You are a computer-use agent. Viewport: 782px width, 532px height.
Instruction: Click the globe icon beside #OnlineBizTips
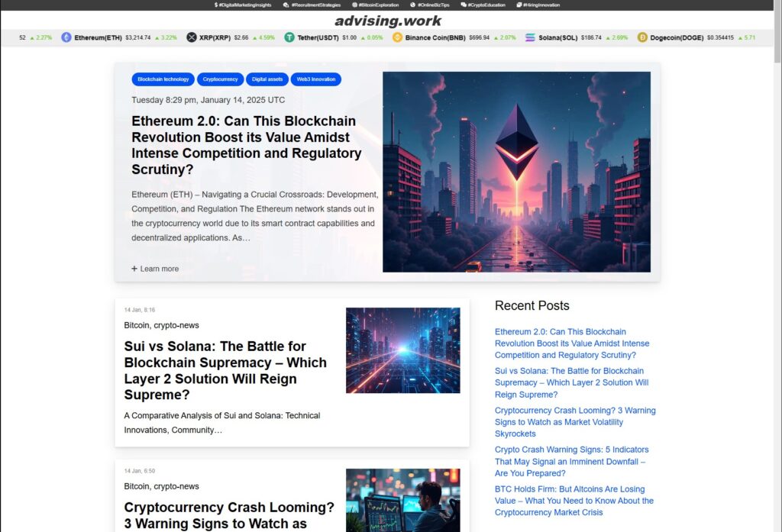pos(412,5)
